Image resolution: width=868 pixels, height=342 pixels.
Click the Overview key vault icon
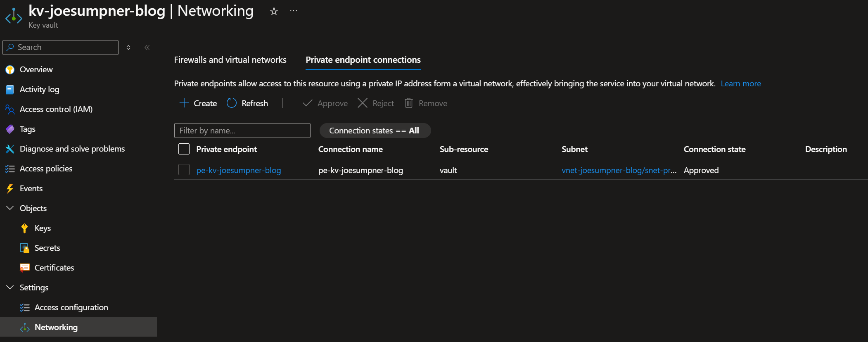(x=10, y=70)
